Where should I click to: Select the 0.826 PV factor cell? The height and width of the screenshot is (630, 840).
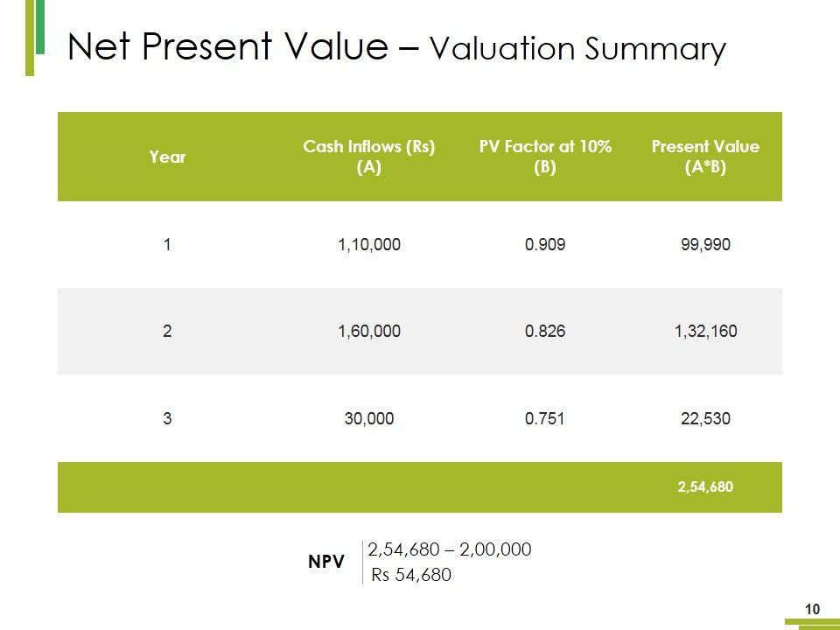545,331
